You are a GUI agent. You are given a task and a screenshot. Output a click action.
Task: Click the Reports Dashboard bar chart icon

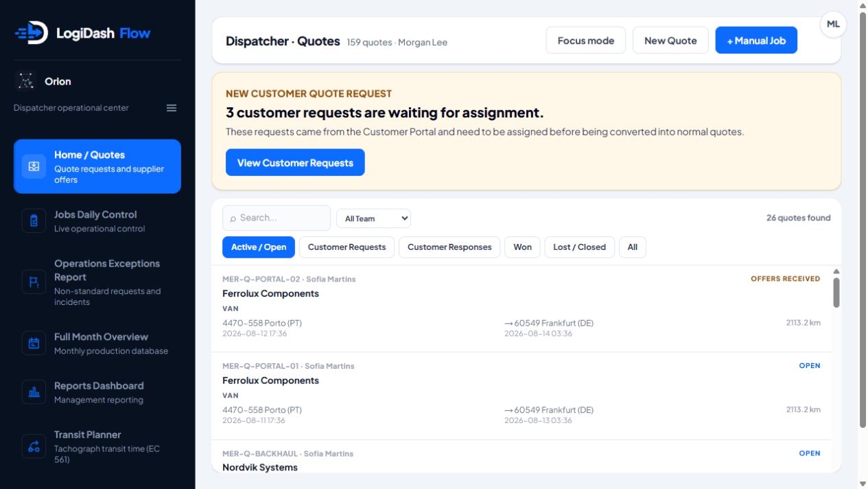(34, 392)
